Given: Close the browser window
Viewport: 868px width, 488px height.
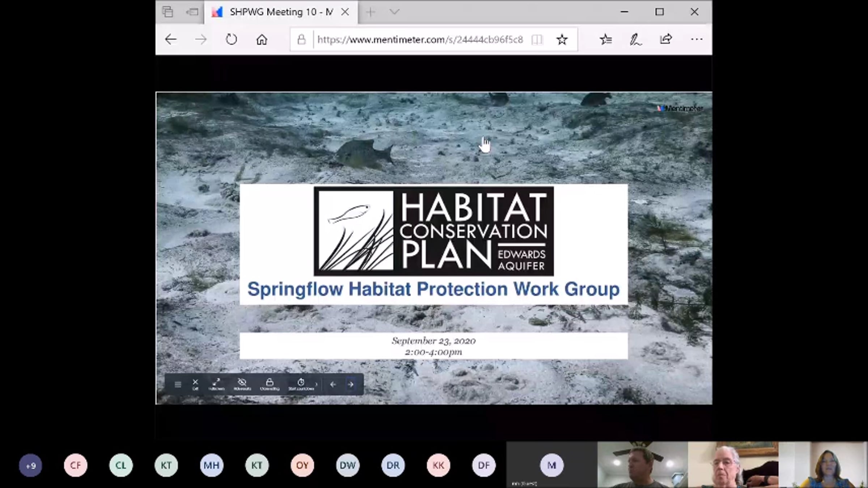Looking at the screenshot, I should [x=694, y=12].
